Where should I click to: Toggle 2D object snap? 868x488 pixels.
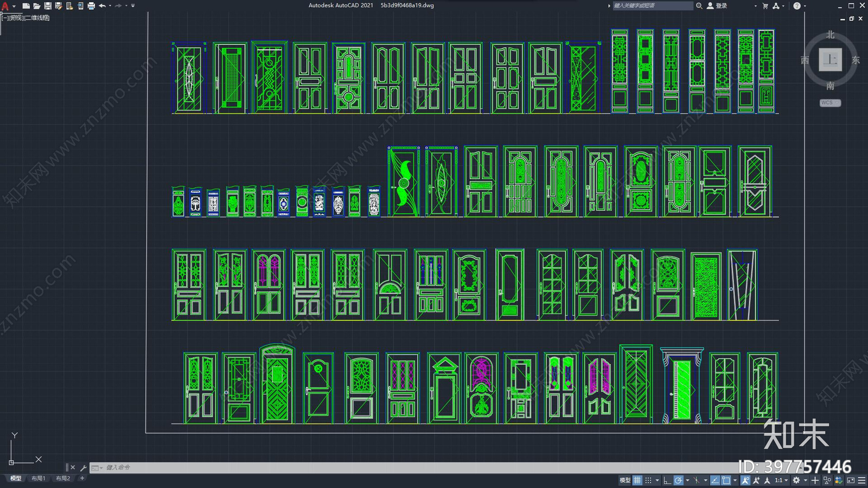point(726,480)
